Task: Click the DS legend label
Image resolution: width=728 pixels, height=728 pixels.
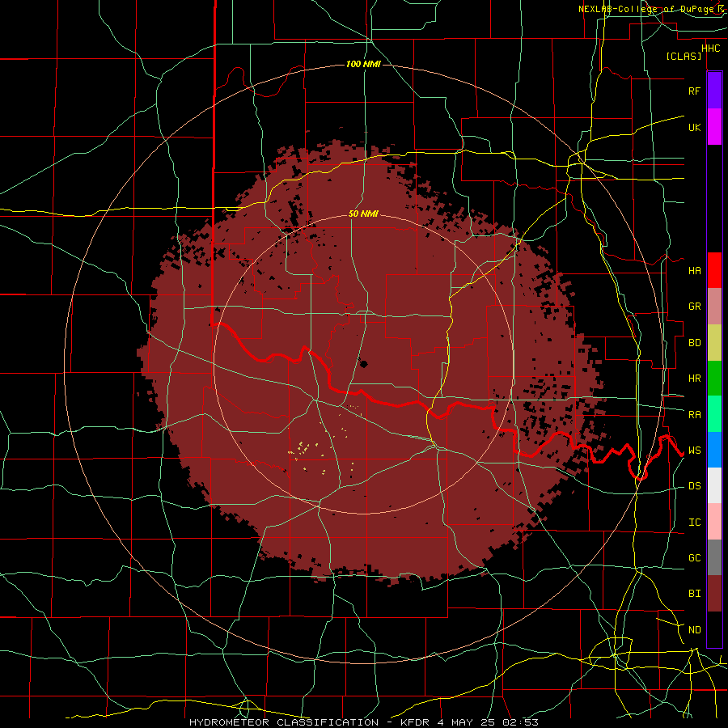Action: (x=694, y=486)
